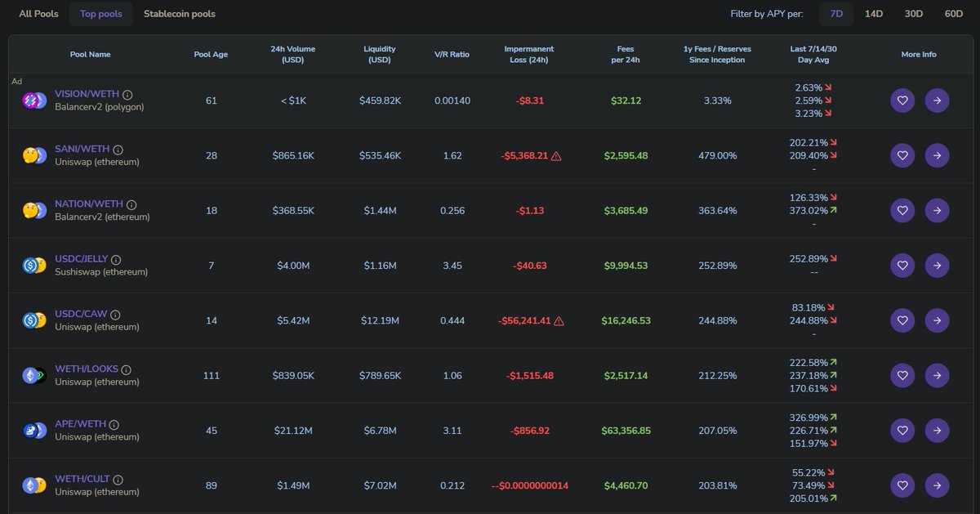Click the $63,356.85 fees value
Viewport: 980px width, 514px height.
tap(626, 431)
